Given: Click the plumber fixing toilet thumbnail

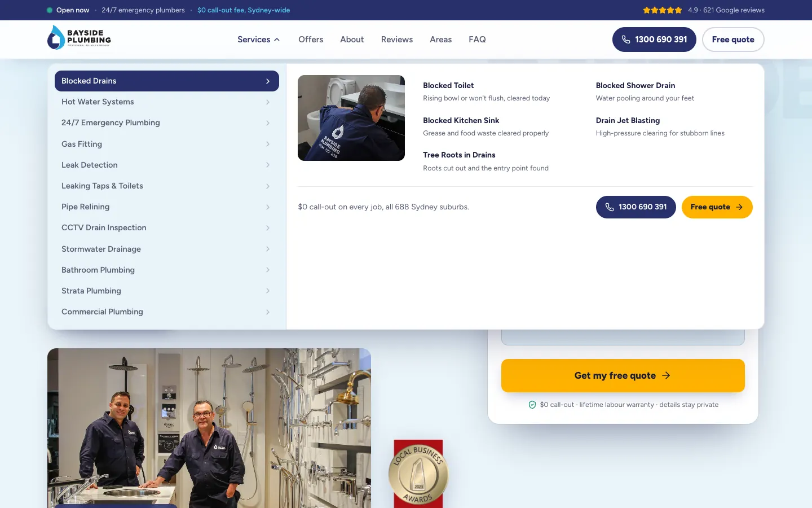Looking at the screenshot, I should [x=351, y=118].
